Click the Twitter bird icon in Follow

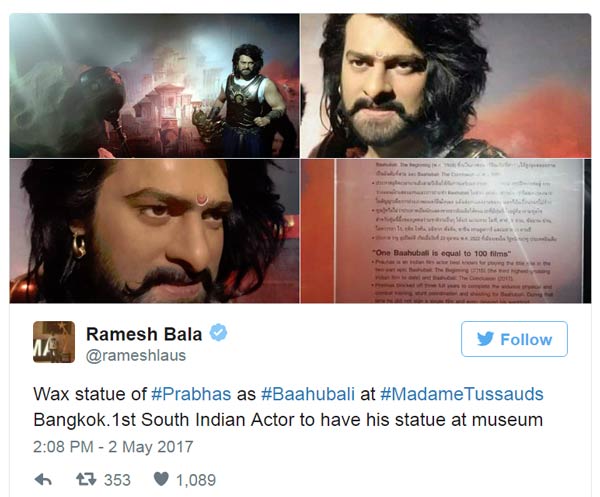click(486, 339)
